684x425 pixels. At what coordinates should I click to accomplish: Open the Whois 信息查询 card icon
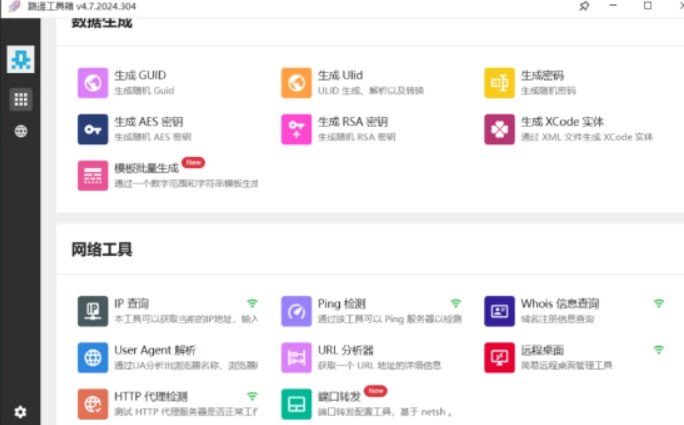click(499, 311)
